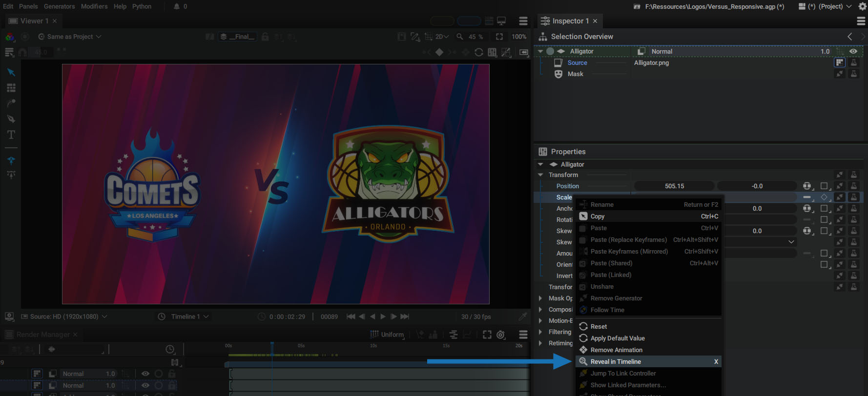Choose Copy from context menu

(x=648, y=216)
